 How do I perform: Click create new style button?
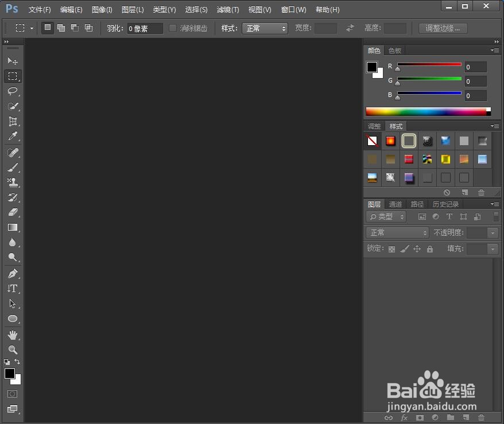(x=464, y=192)
